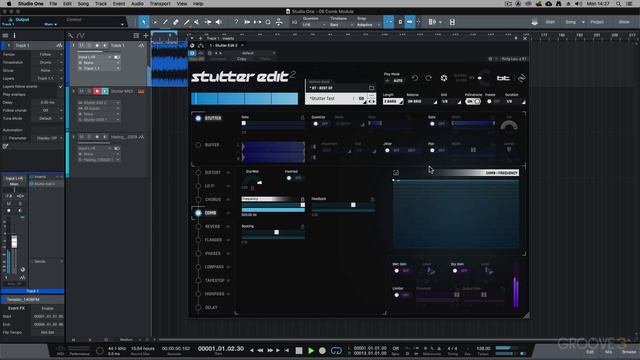Viewport: 640px width, 360px height.
Task: Toggle the Palindrome switch
Action: (473, 101)
